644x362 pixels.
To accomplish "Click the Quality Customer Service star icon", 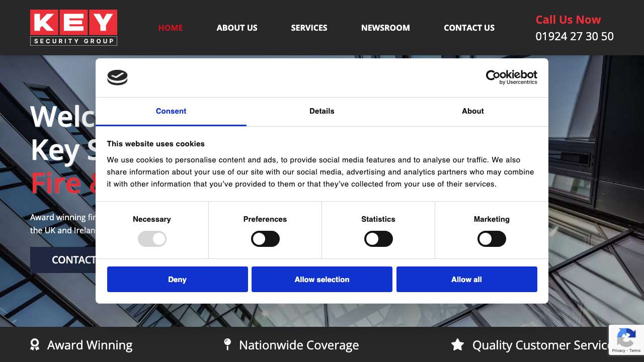I will pos(457,345).
